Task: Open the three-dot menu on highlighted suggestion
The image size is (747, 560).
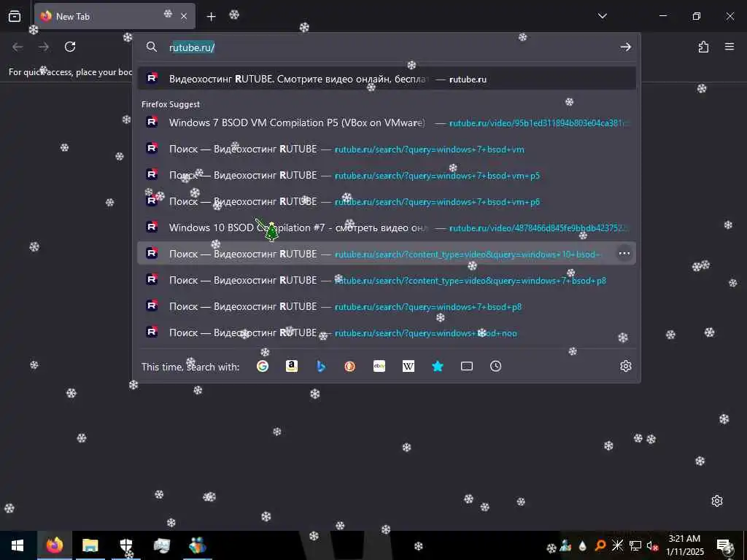Action: 624,253
